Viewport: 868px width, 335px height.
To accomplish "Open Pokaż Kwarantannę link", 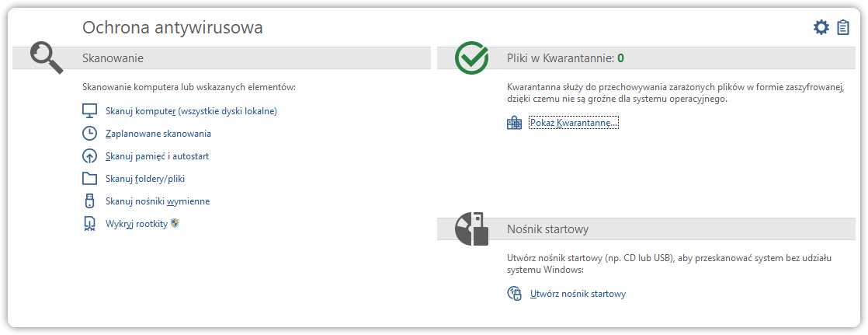I will click(x=574, y=123).
